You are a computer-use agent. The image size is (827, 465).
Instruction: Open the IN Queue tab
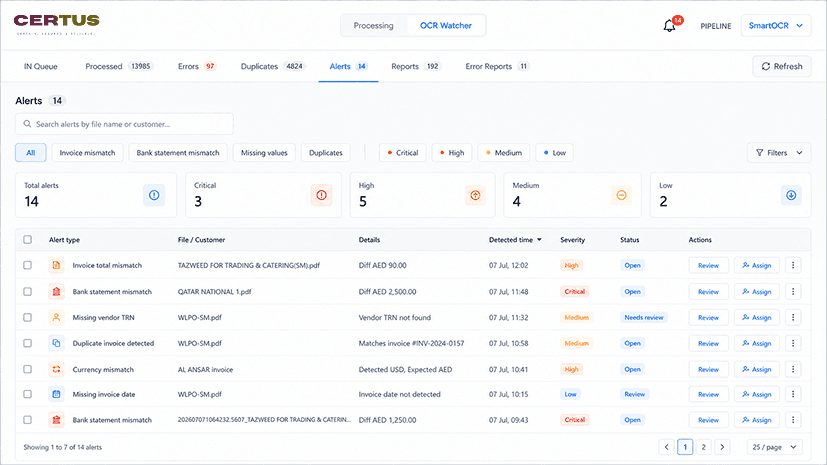tap(41, 66)
